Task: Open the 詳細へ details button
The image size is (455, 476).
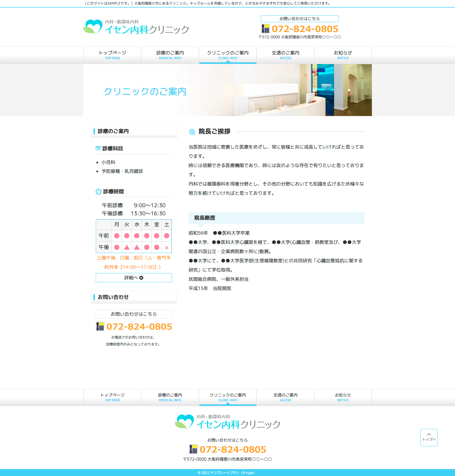Action: point(134,278)
